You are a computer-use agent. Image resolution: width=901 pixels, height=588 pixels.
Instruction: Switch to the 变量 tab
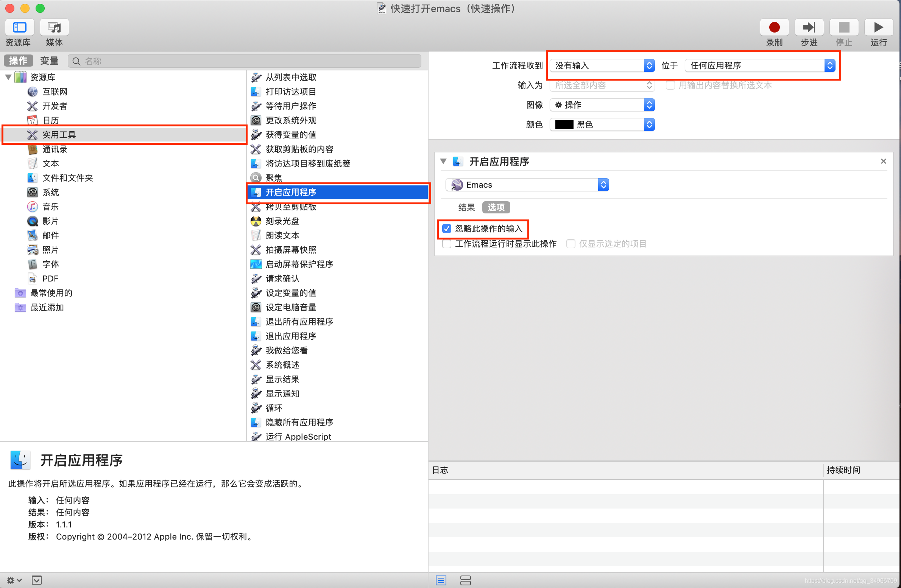tap(49, 61)
